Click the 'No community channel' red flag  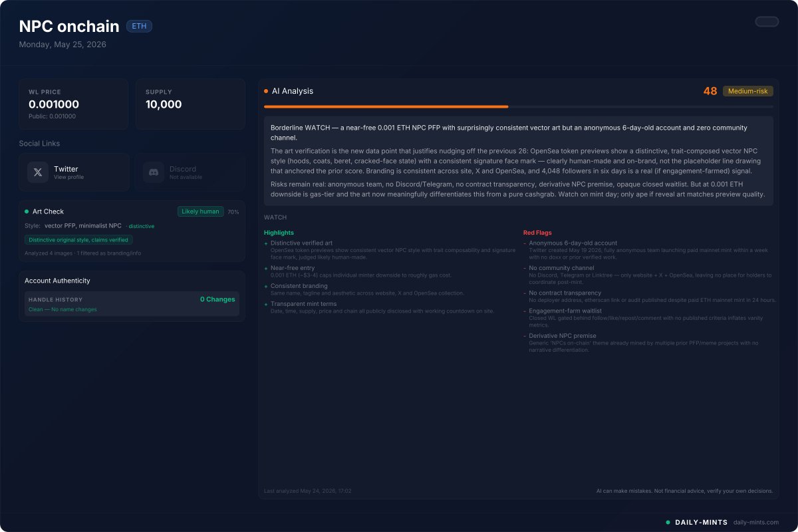coord(561,268)
